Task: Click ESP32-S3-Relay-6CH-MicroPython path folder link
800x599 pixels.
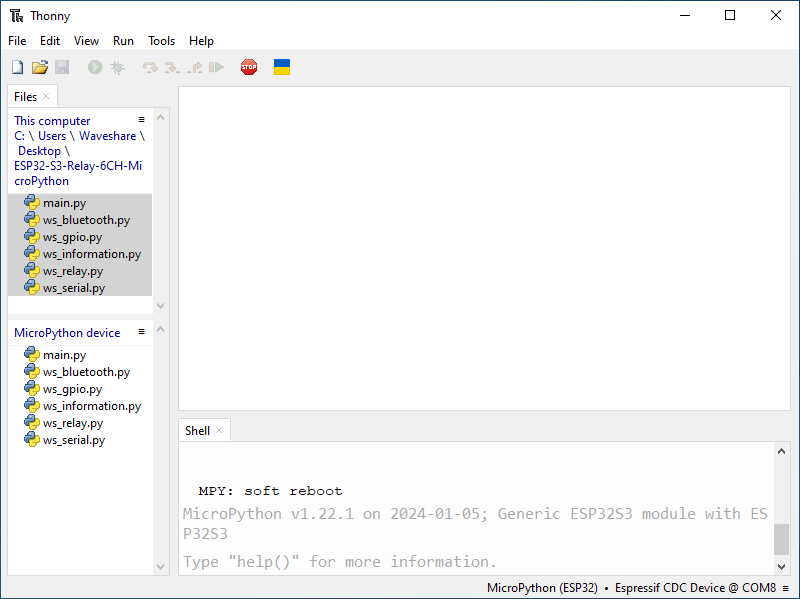Action: click(78, 173)
